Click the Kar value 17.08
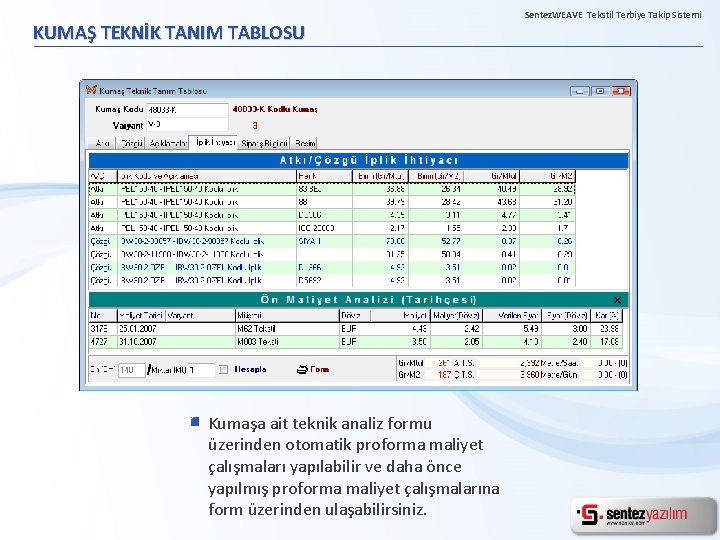This screenshot has height=540, width=720. 607,342
